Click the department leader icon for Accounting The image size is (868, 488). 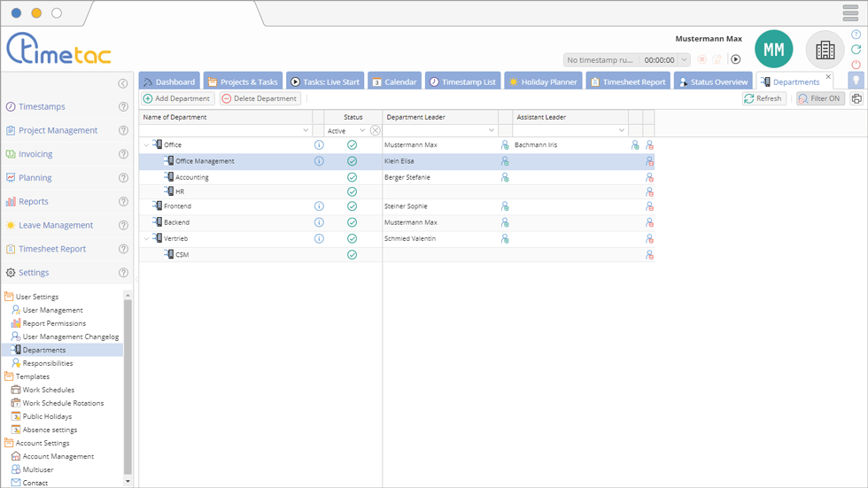coord(505,177)
